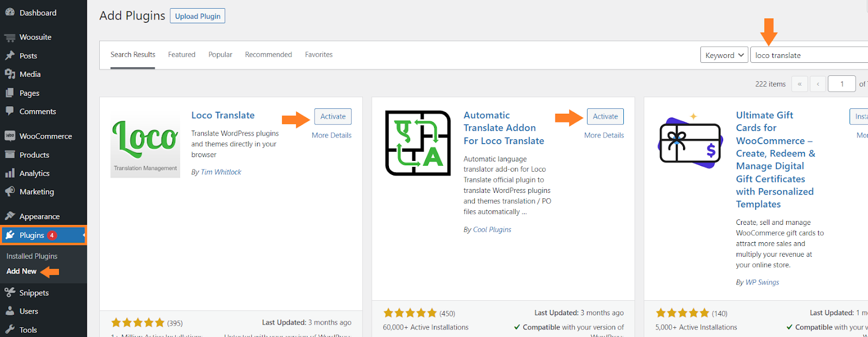Click the Dashboard gauge icon
Screen dimensions: 868x337
pos(10,12)
